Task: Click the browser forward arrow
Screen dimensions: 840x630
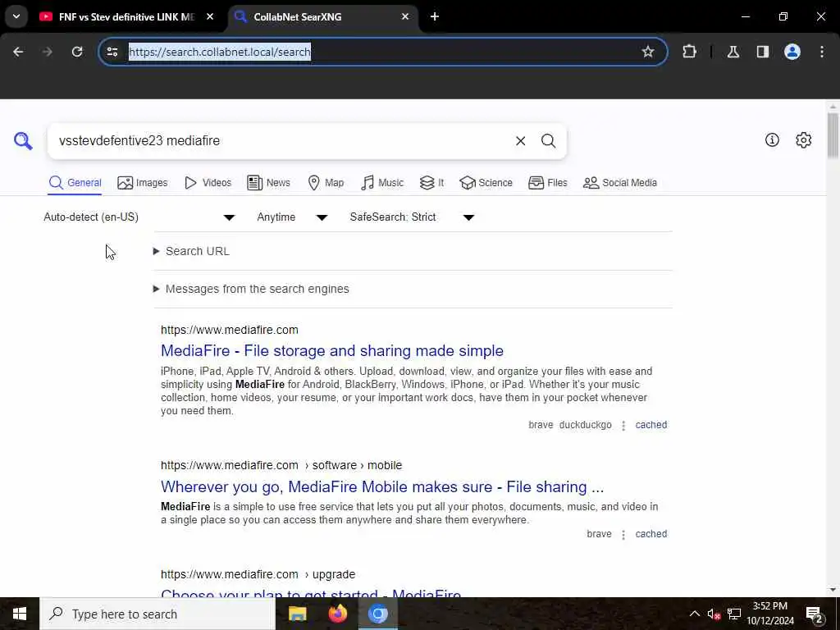Action: click(48, 52)
